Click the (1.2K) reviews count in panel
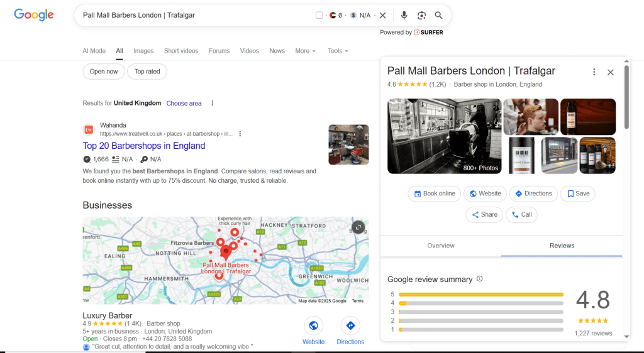 438,84
